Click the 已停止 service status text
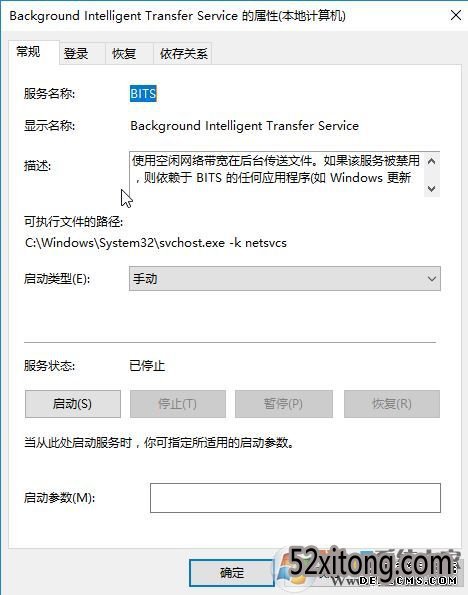 point(147,366)
